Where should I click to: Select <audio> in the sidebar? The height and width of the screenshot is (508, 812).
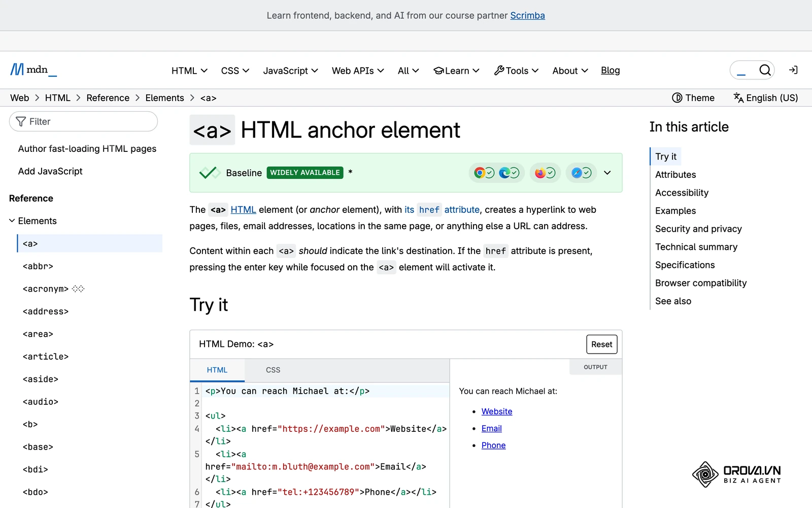[41, 402]
